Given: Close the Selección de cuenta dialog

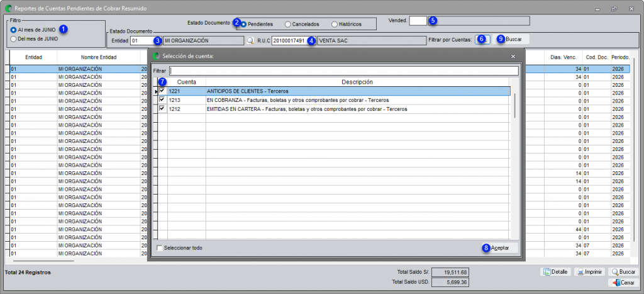Looking at the screenshot, I should [x=513, y=56].
